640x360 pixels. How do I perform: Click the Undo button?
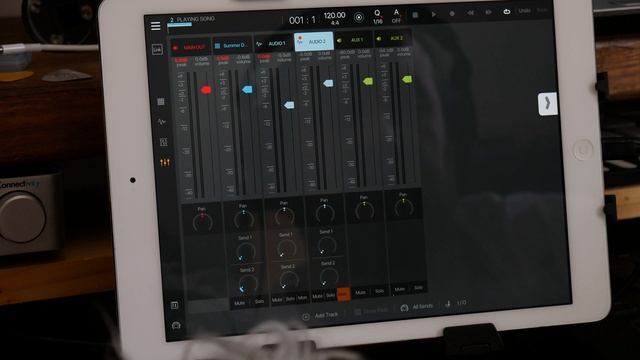coord(524,11)
